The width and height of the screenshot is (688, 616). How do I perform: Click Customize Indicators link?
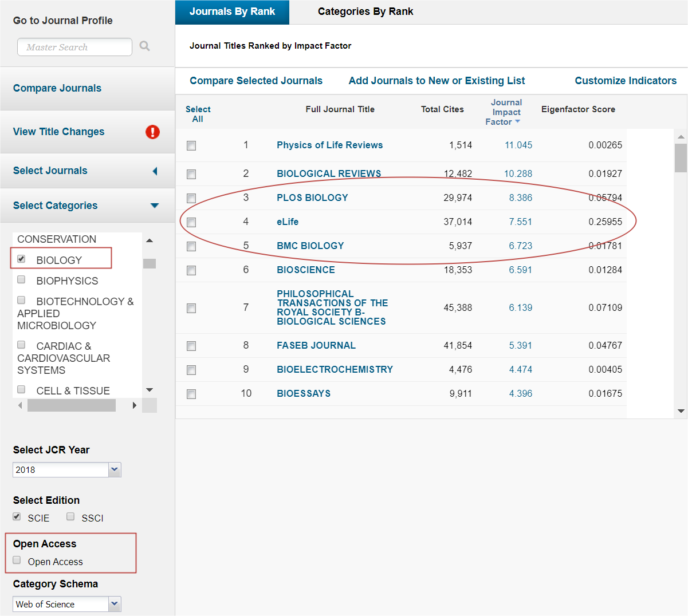(x=626, y=81)
